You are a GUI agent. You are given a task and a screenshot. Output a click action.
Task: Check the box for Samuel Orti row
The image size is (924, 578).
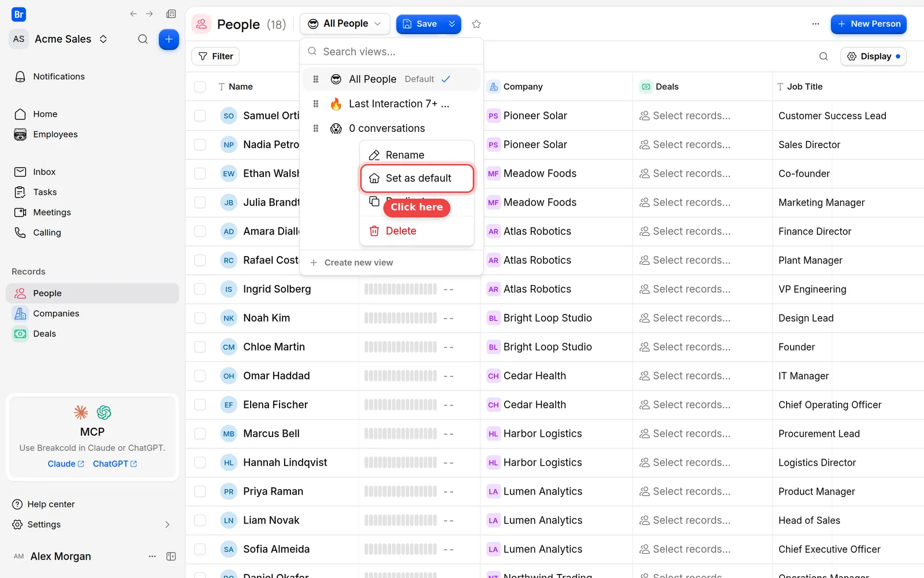point(200,116)
